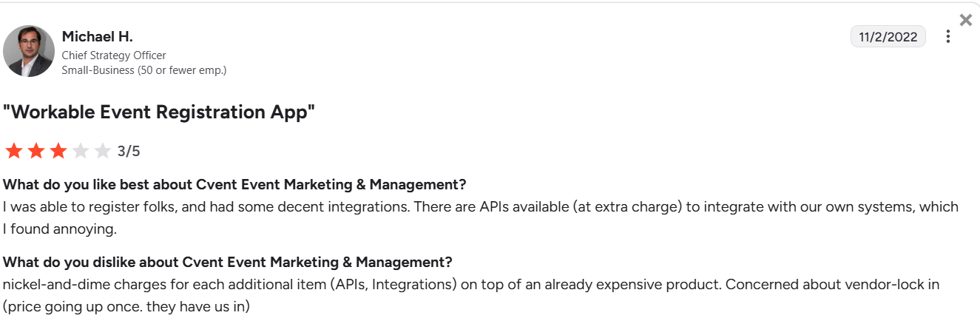This screenshot has height=321, width=980.
Task: Click the first filled rating star
Action: coord(14,152)
